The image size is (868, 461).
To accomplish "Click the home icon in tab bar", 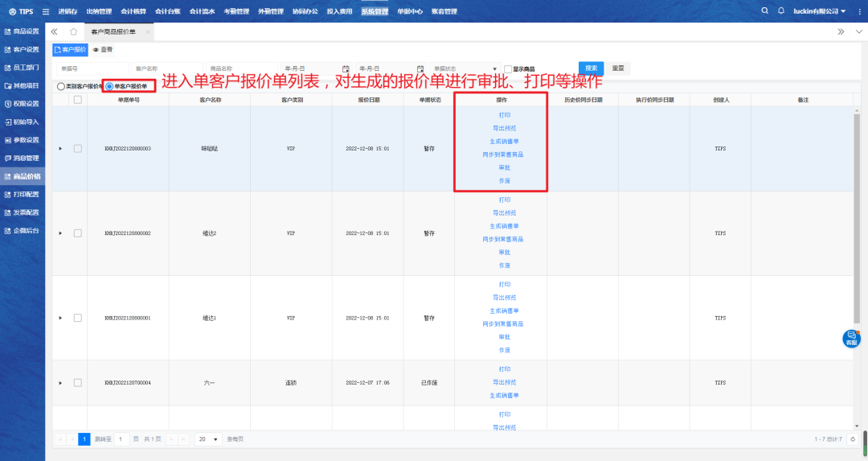I will click(x=74, y=31).
